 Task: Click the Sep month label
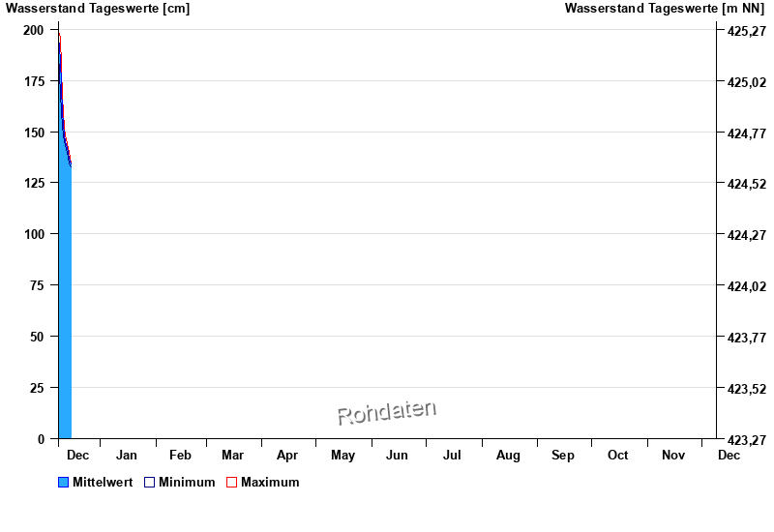pos(563,455)
